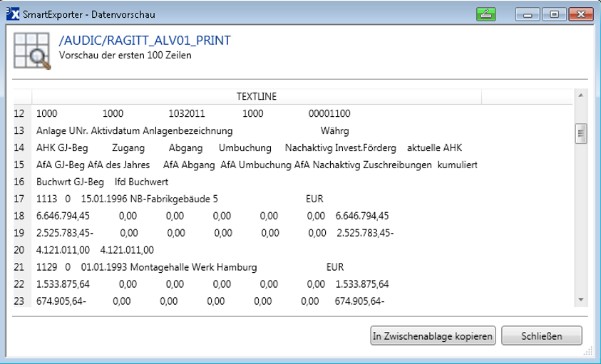Click the green edit icon in title bar

(x=486, y=14)
